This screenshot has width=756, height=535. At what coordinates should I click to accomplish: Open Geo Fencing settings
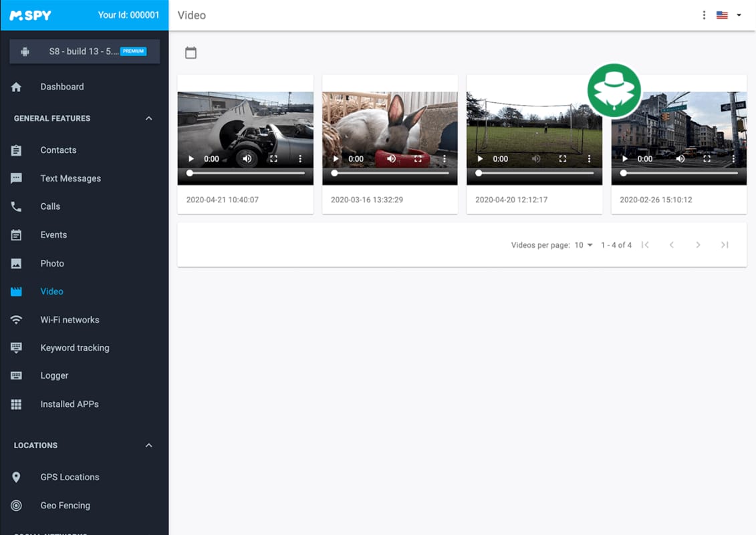(65, 505)
